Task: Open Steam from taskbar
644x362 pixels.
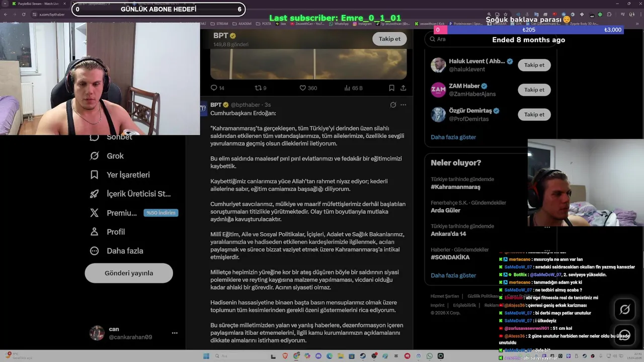Action: coord(363,356)
